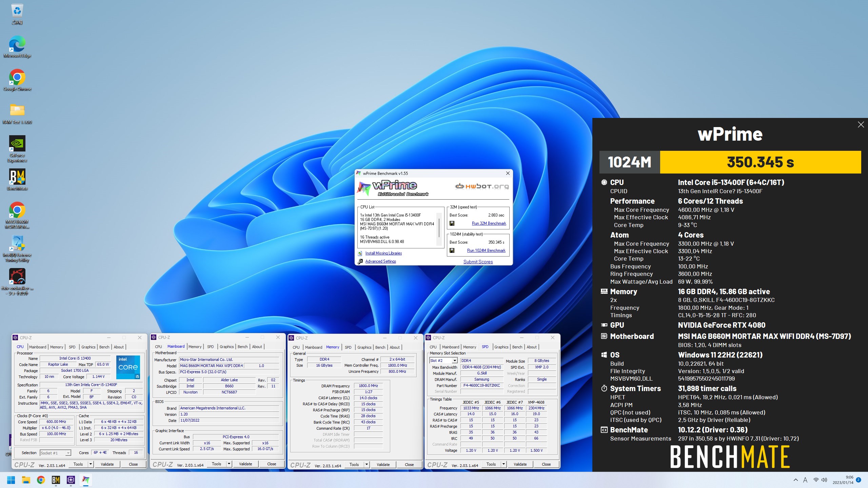This screenshot has width=868, height=488.
Task: Click the HWBOT.org logo in wPrime
Action: click(x=481, y=186)
